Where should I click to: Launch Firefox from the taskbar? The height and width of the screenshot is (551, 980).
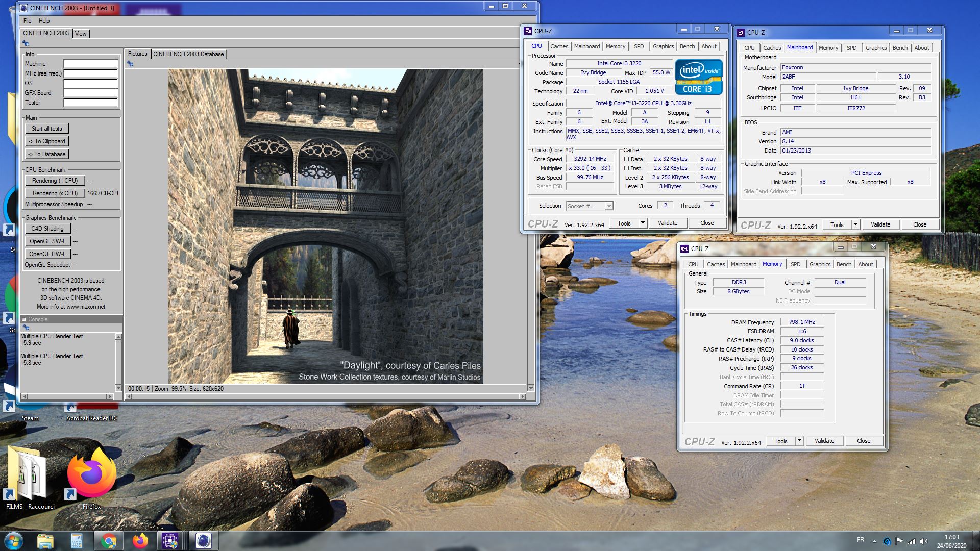140,541
